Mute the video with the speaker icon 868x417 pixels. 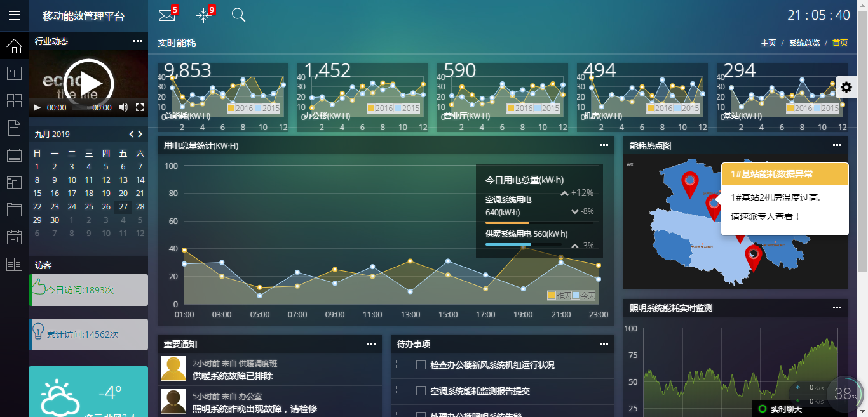(123, 107)
